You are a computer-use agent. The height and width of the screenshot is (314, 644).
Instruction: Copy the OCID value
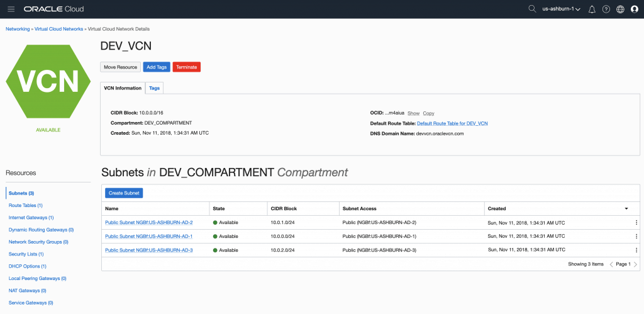click(428, 113)
